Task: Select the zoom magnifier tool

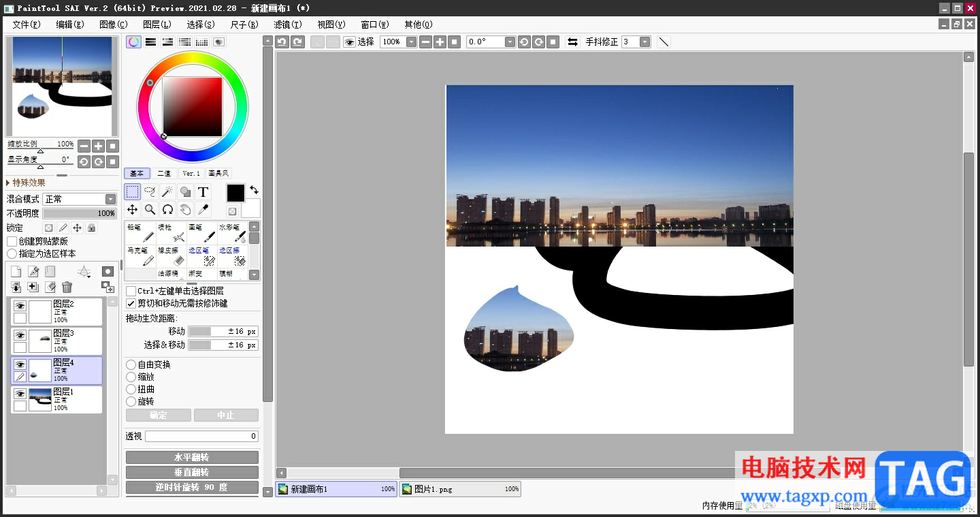Action: pyautogui.click(x=150, y=209)
